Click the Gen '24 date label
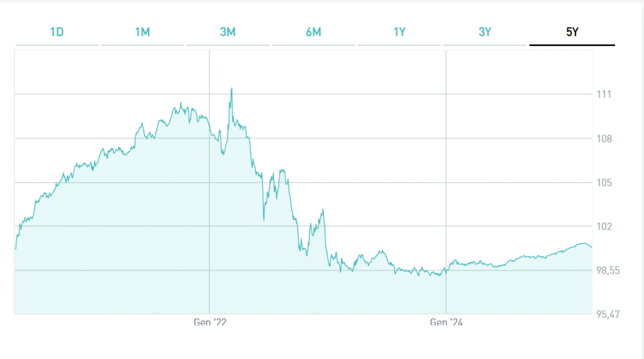The height and width of the screenshot is (359, 644). point(446,323)
